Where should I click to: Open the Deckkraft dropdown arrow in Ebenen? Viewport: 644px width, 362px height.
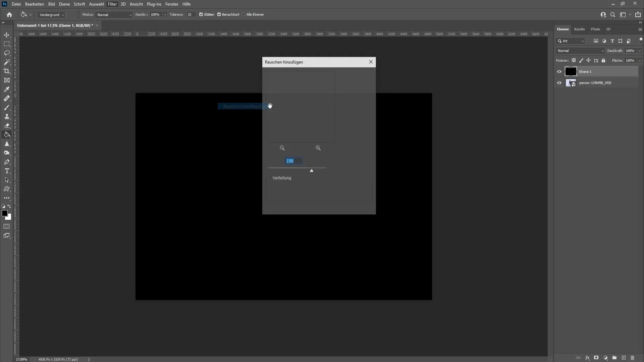(x=640, y=51)
